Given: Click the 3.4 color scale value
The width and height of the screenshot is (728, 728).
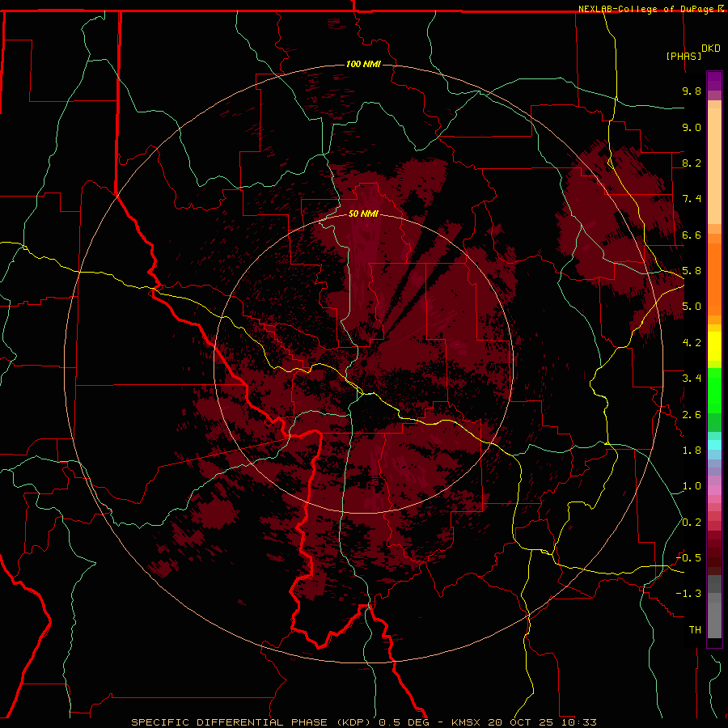Looking at the screenshot, I should pos(692,379).
